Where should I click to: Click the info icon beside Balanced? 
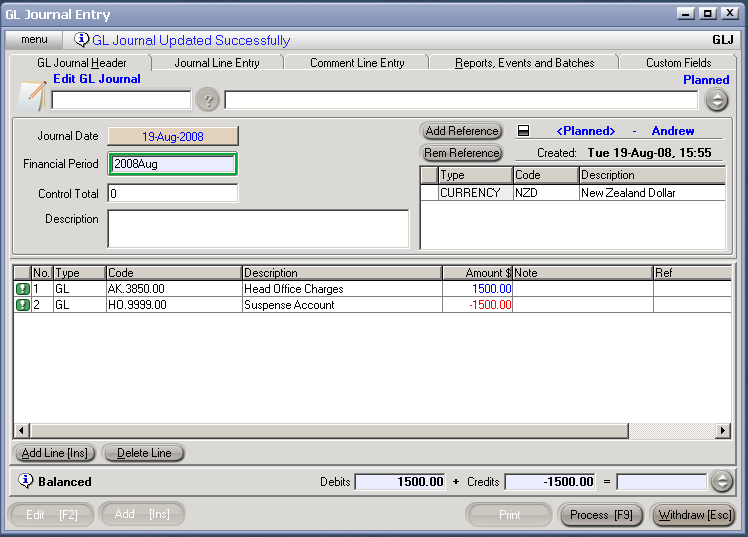[x=25, y=481]
